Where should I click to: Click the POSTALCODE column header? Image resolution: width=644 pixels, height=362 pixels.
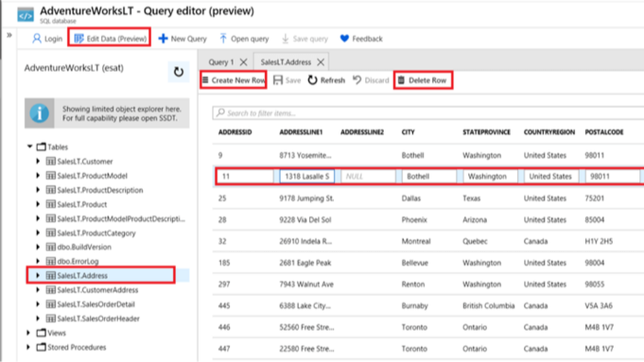tap(604, 132)
